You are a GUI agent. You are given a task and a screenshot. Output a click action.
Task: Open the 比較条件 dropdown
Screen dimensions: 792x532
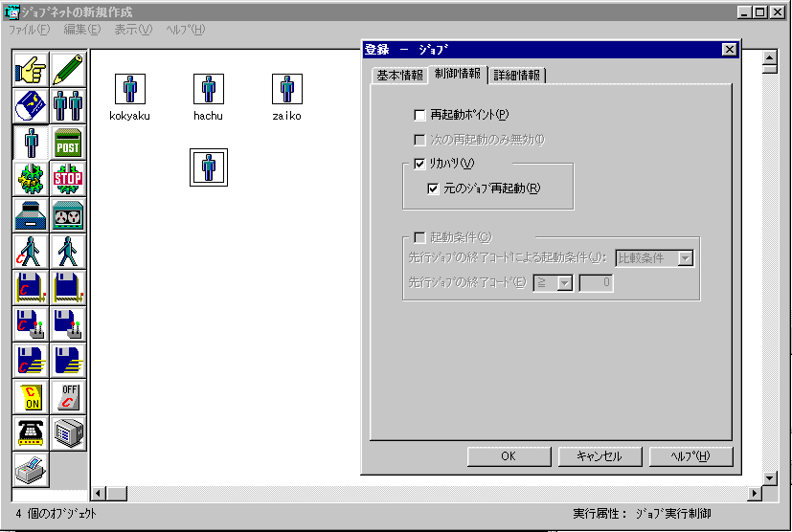685,258
